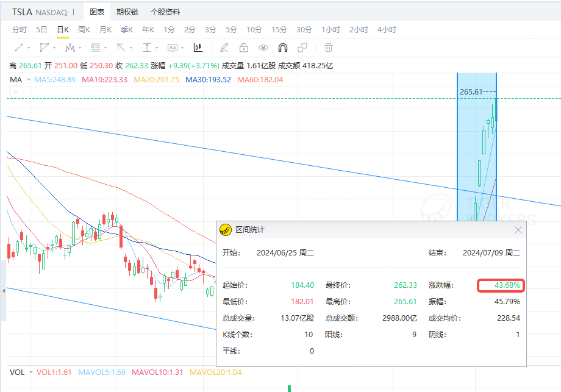Click the 2024/07/09 周二 end date
This screenshot has height=392, width=561.
coord(491,253)
